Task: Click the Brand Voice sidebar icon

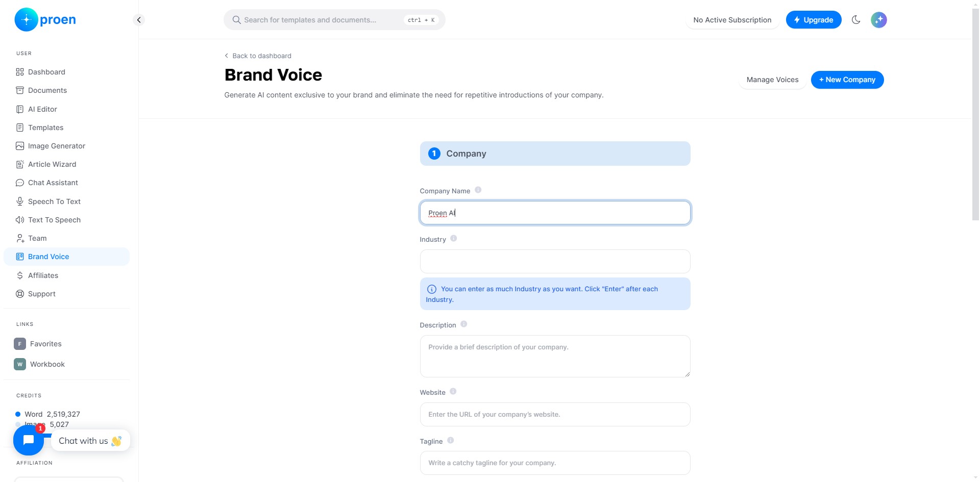Action: pyautogui.click(x=20, y=257)
